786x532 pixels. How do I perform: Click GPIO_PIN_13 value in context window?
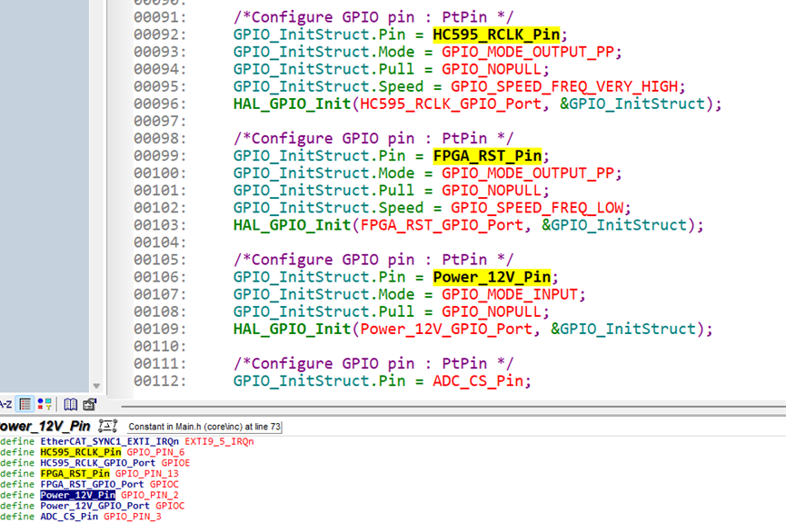[147, 473]
